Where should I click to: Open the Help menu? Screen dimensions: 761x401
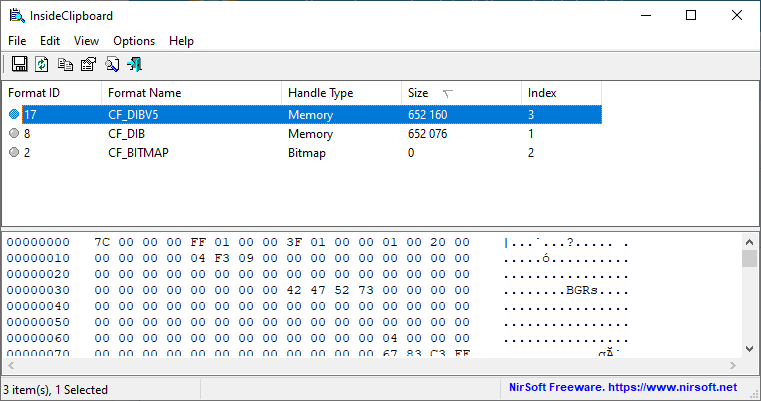[181, 41]
